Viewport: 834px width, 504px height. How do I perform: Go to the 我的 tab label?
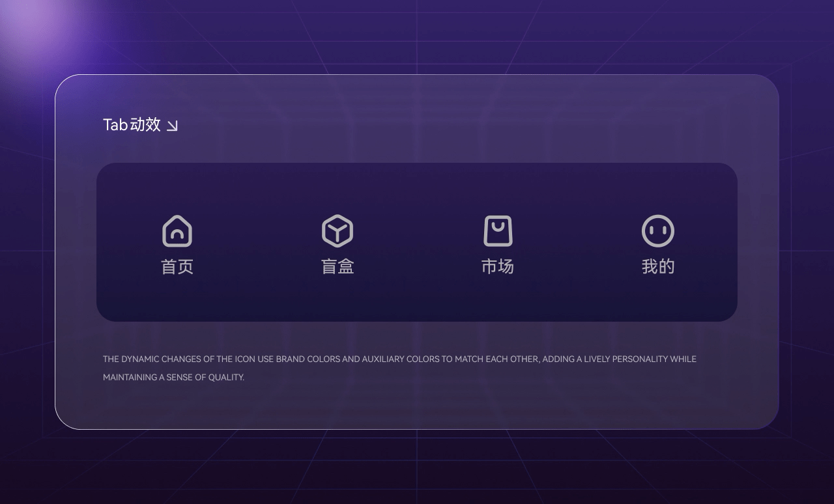tap(658, 266)
